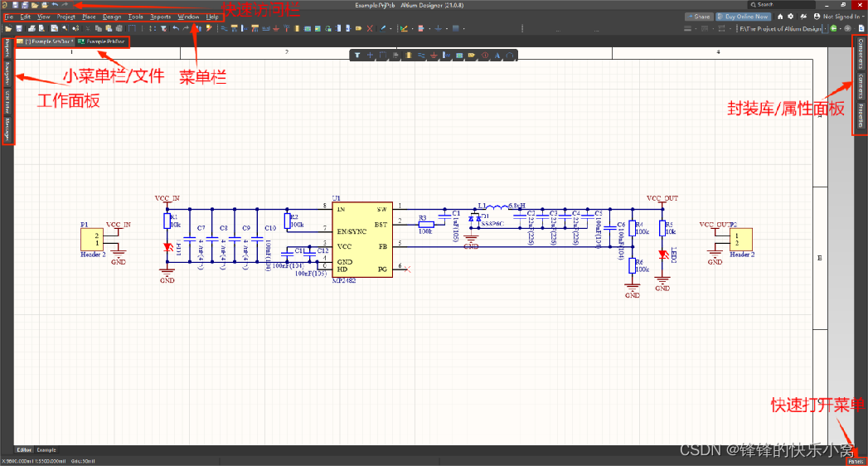Switch to the Example.PcbDoc tab
The width and height of the screenshot is (868, 466).
[103, 41]
